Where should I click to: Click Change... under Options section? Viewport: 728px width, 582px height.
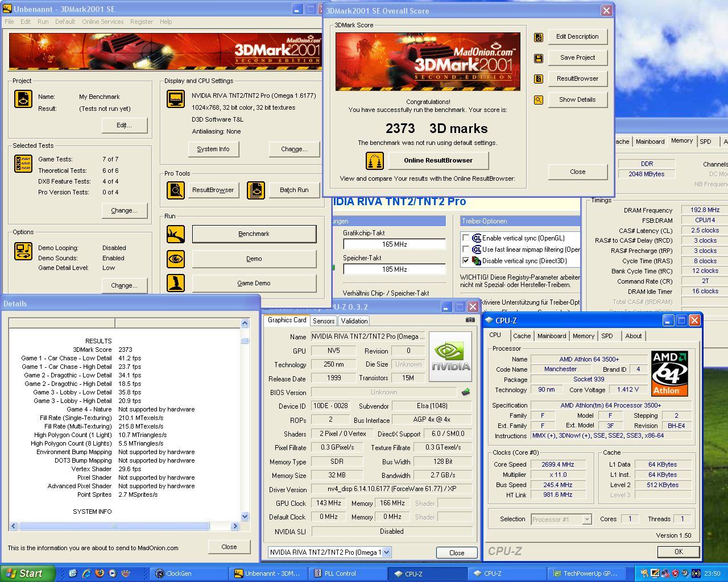125,285
